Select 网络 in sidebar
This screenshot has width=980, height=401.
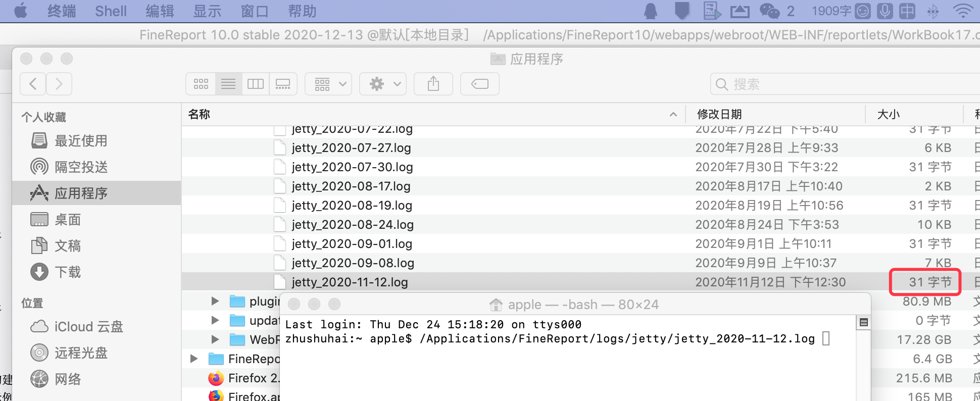click(x=96, y=379)
